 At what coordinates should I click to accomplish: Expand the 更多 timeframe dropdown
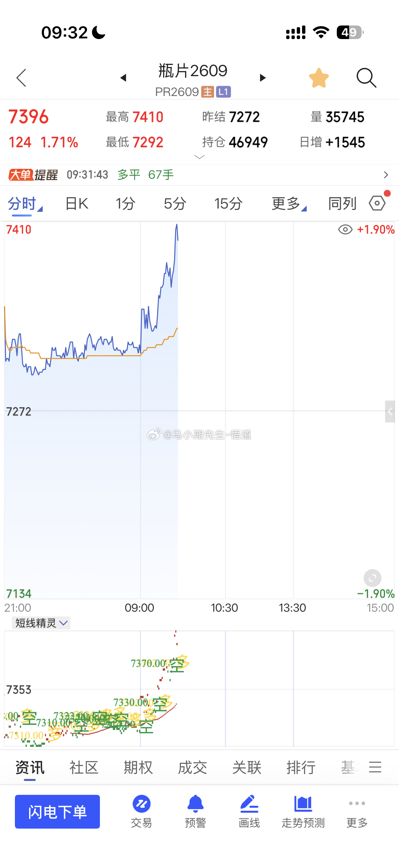[289, 204]
